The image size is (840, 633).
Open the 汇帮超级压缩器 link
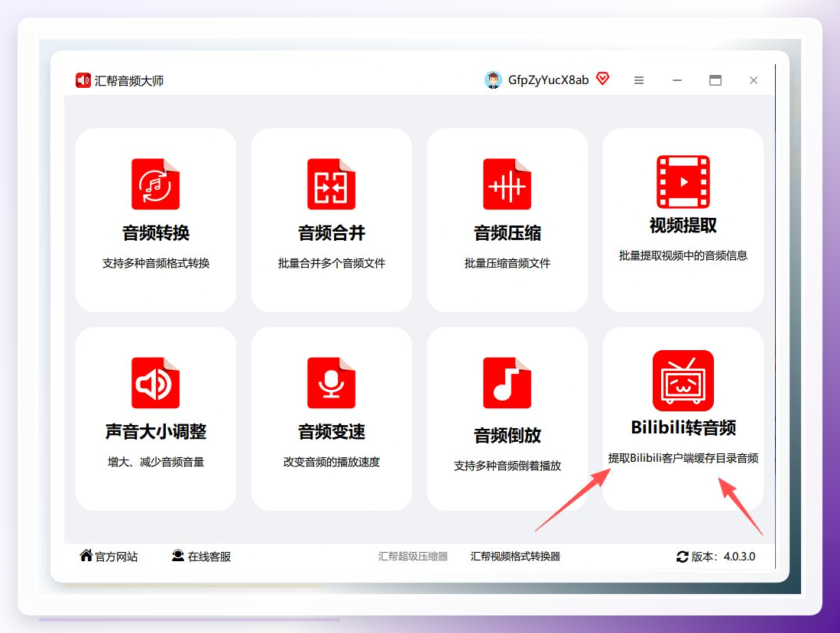413,557
